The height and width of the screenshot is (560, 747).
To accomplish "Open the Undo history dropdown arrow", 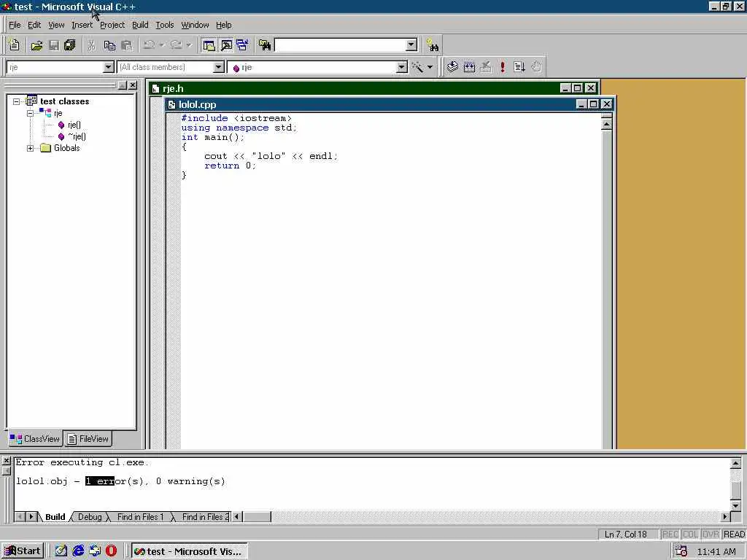I will tap(162, 45).
